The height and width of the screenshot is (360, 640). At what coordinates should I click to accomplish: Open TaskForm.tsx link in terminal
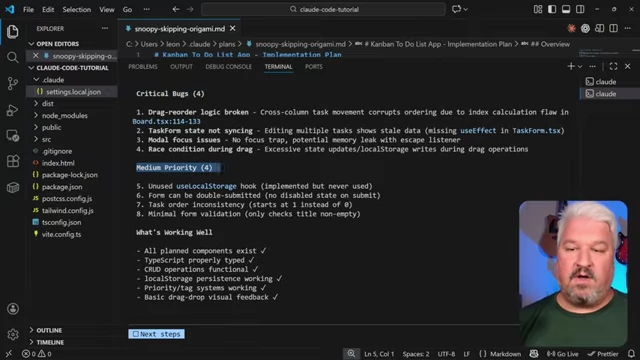pos(536,131)
